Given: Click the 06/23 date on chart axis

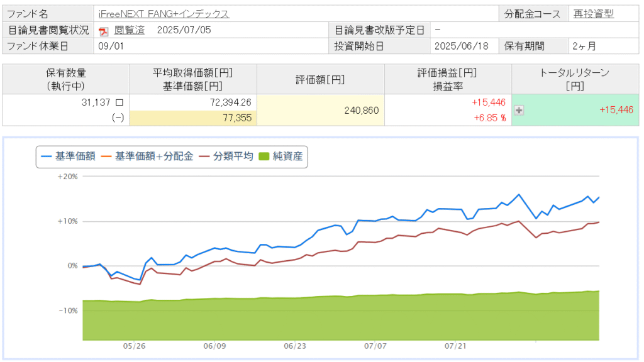Looking at the screenshot, I should (x=295, y=346).
